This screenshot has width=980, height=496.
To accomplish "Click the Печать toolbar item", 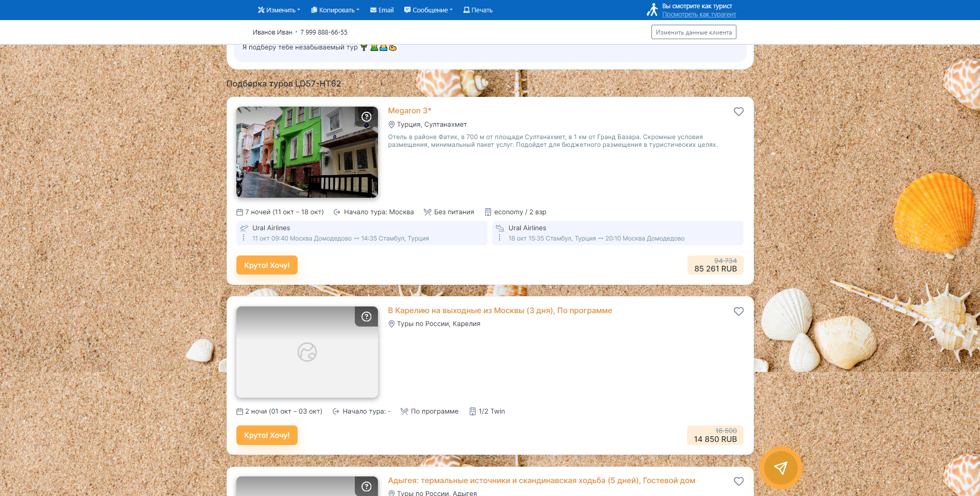I will [478, 10].
